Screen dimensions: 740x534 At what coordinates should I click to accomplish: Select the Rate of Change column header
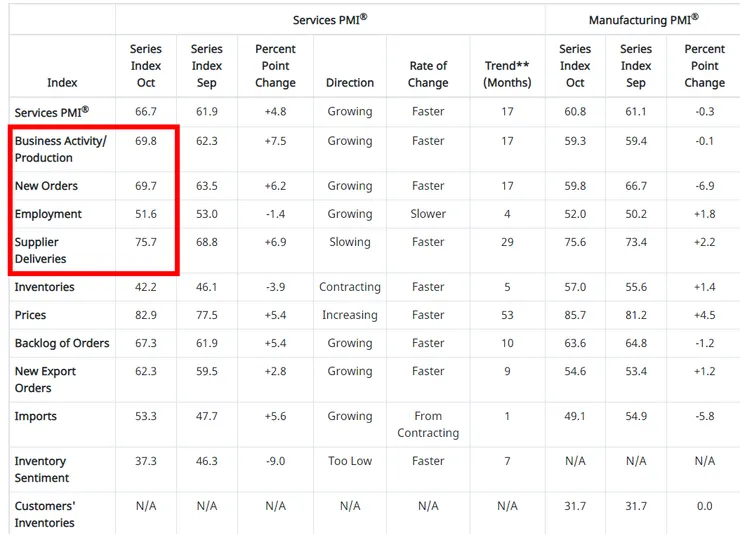click(x=428, y=74)
